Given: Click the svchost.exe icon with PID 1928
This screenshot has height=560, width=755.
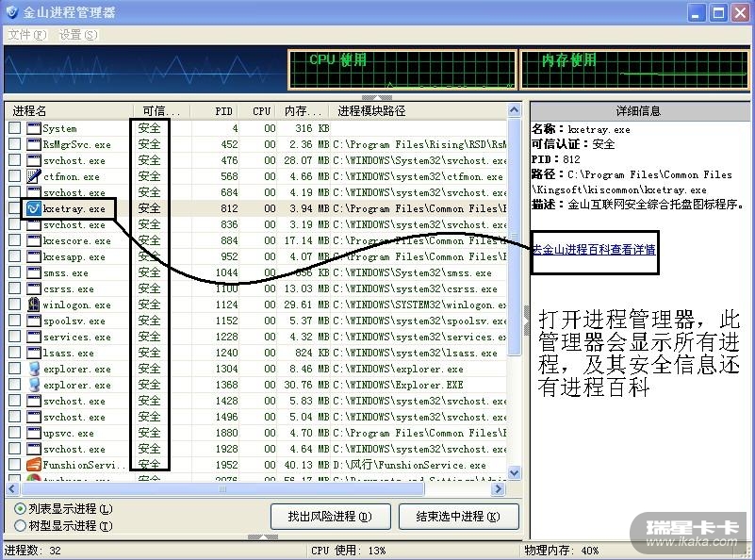Looking at the screenshot, I should 34,449.
